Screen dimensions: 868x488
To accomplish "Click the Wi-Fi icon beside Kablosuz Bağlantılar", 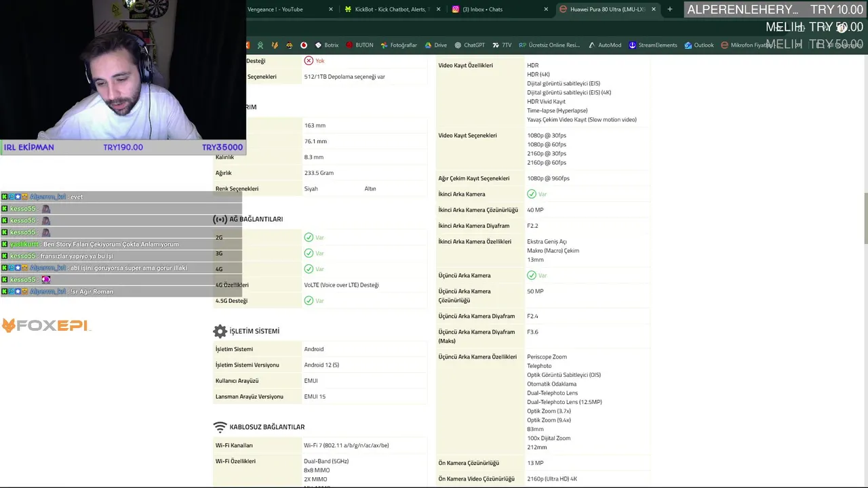I will (x=220, y=427).
